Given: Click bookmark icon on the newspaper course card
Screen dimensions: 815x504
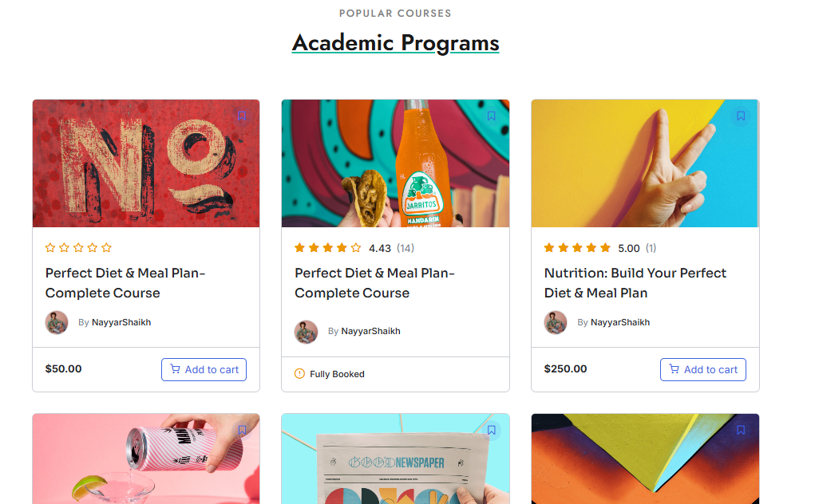Looking at the screenshot, I should (x=491, y=430).
